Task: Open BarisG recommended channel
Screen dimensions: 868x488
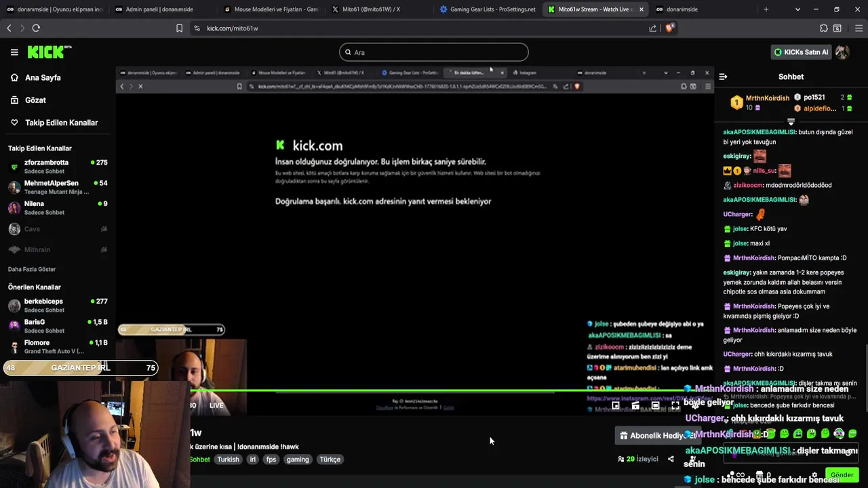Action: pyautogui.click(x=58, y=326)
